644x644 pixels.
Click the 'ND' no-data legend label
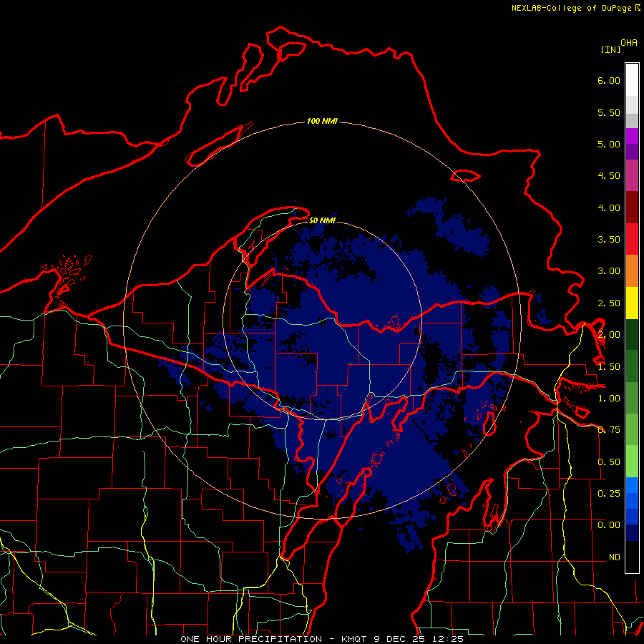[615, 557]
